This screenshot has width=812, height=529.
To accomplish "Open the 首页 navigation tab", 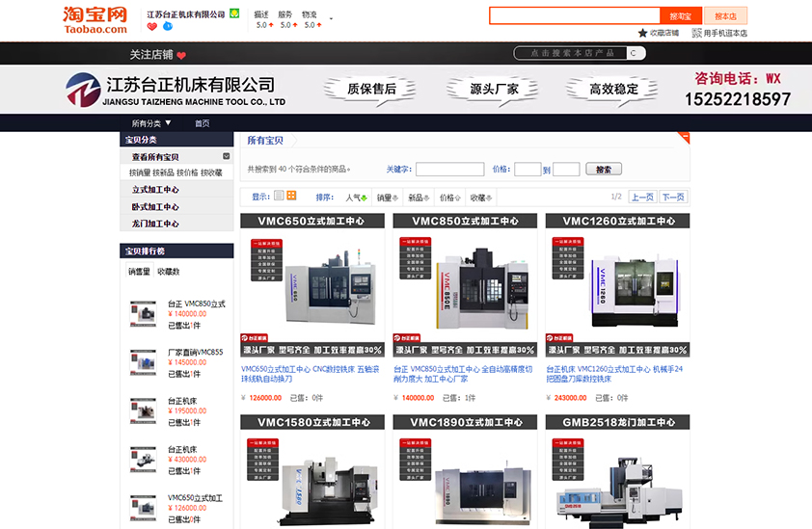I will tap(202, 123).
